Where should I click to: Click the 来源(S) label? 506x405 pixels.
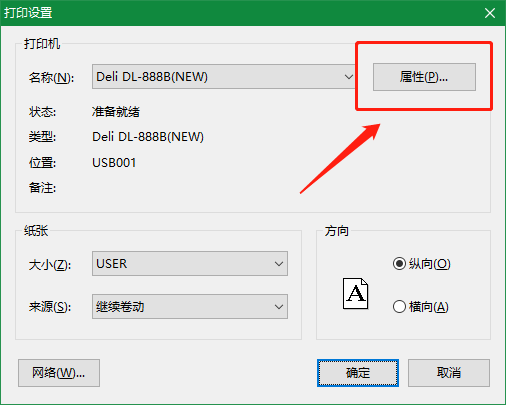click(50, 307)
